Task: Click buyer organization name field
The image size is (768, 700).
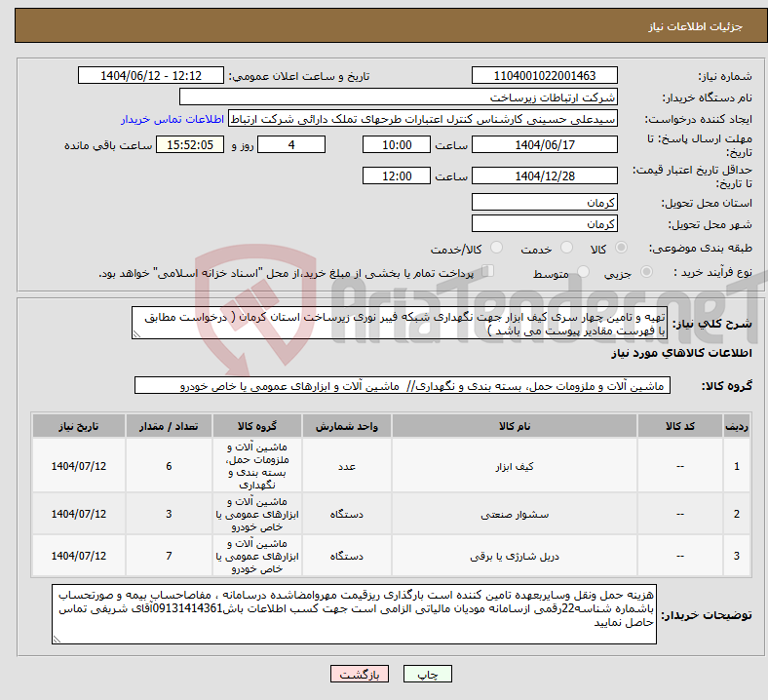Action: pyautogui.click(x=399, y=97)
